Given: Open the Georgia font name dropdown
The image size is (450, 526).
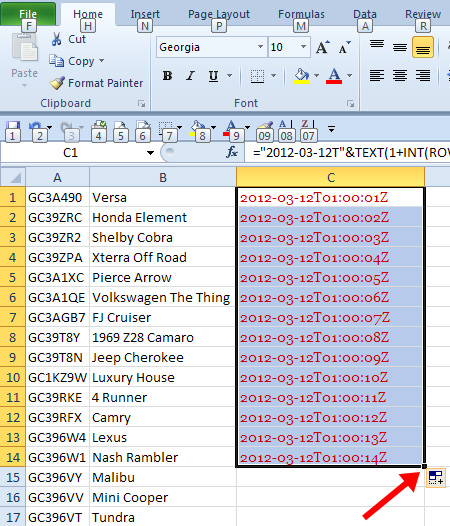Looking at the screenshot, I should (260, 47).
